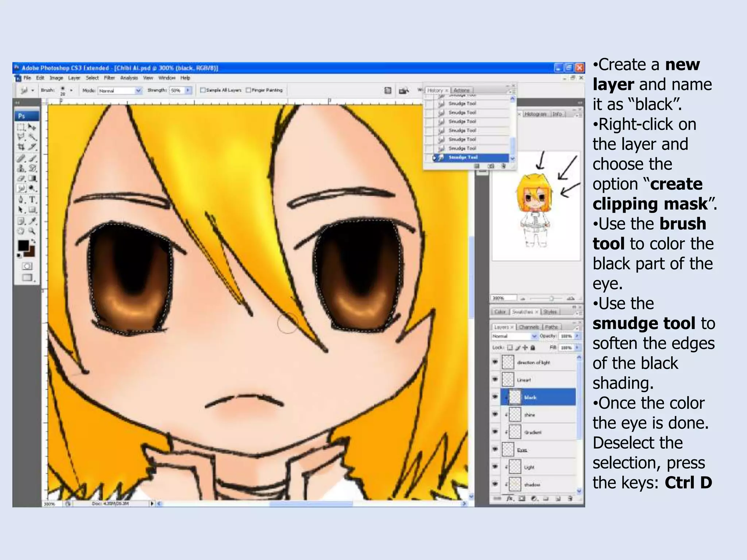Select the Eraser tool
The width and height of the screenshot is (747, 560).
click(x=21, y=178)
